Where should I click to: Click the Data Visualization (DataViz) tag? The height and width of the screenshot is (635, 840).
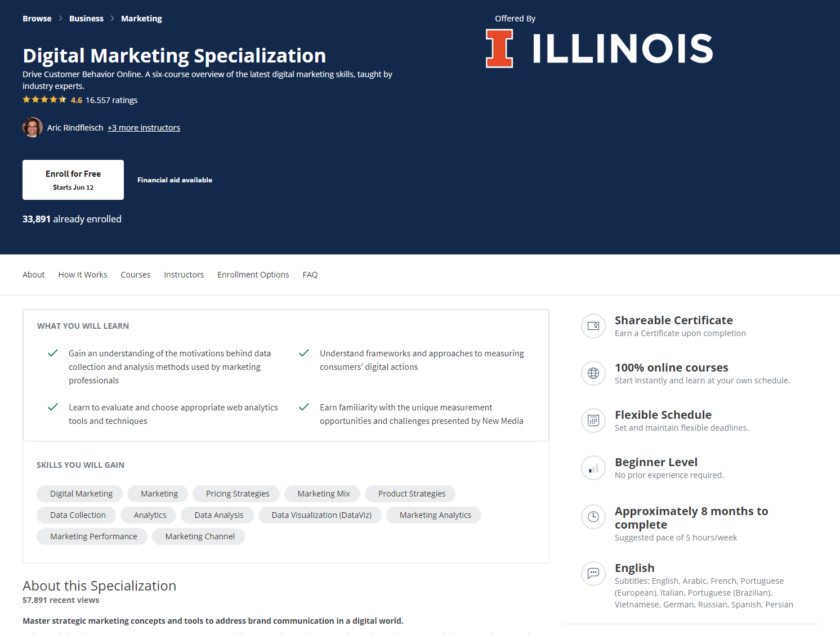click(x=320, y=515)
